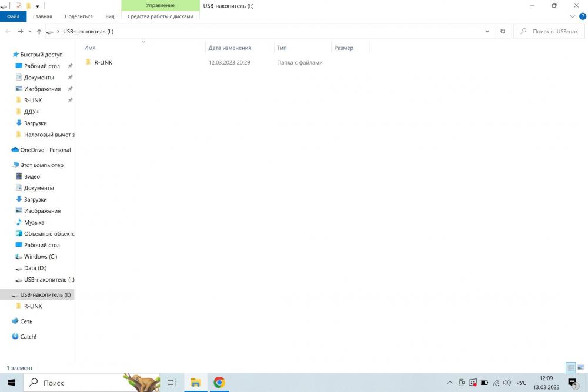
Task: Open the address bar history dropdown
Action: pos(487,32)
